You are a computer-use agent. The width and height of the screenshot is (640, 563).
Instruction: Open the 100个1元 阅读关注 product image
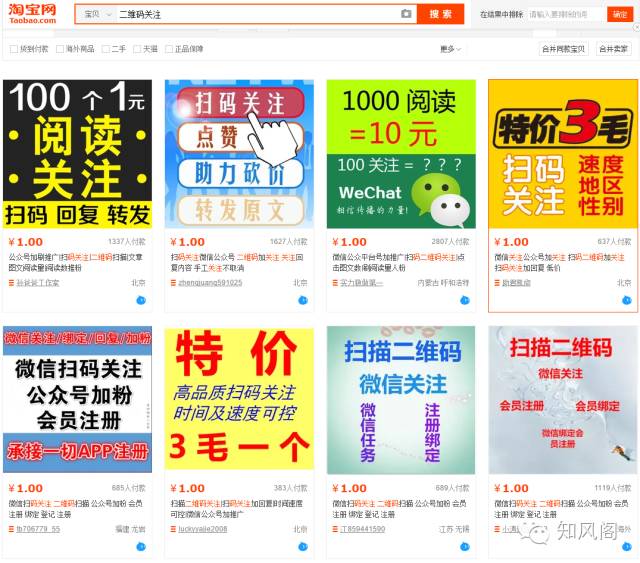coord(78,154)
